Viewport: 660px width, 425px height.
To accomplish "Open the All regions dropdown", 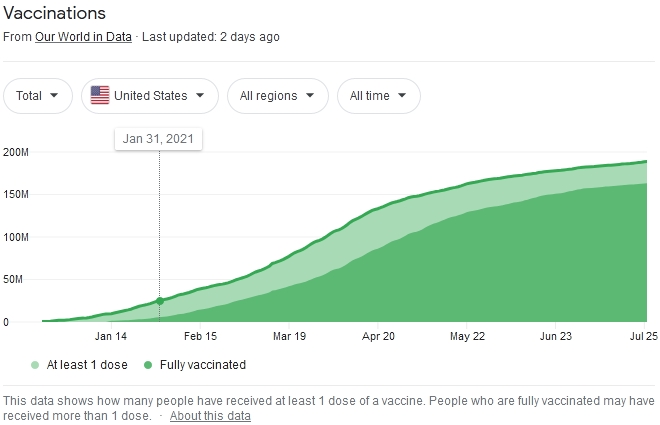I will (278, 96).
